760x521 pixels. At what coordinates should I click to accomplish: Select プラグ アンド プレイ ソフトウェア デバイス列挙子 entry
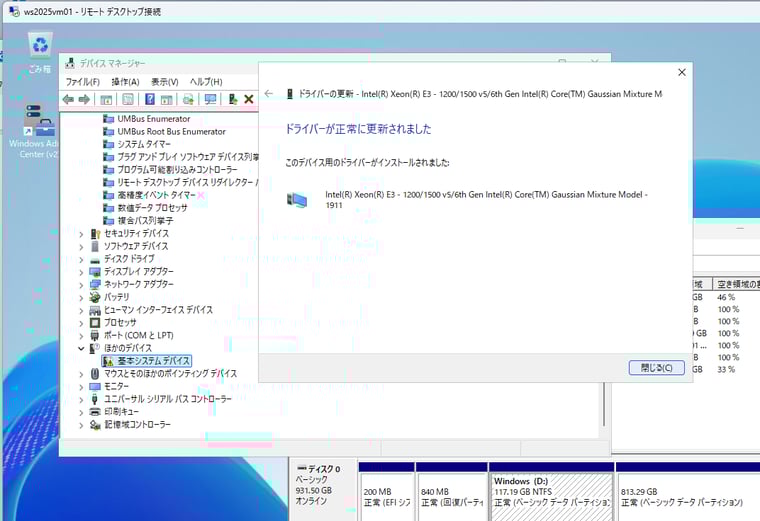pos(180,157)
